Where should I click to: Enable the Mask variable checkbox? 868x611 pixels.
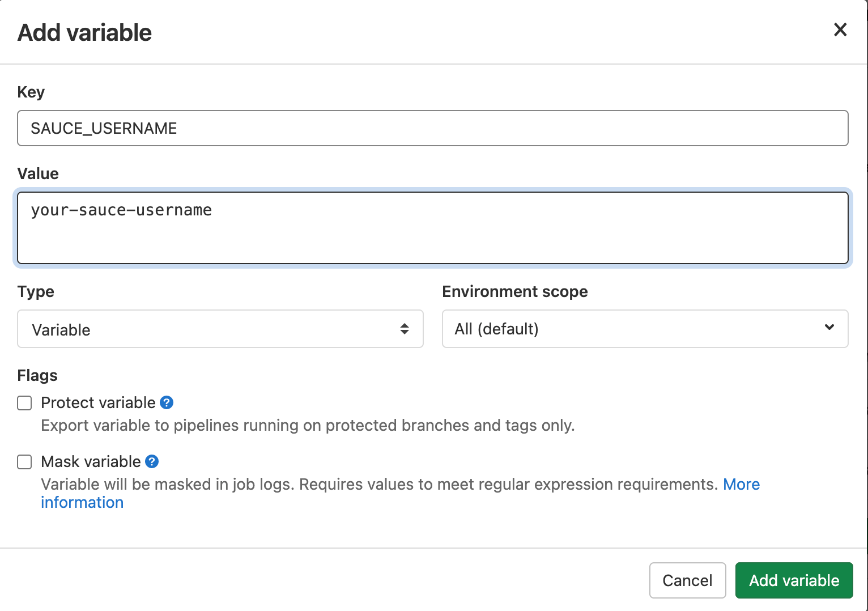tap(24, 462)
